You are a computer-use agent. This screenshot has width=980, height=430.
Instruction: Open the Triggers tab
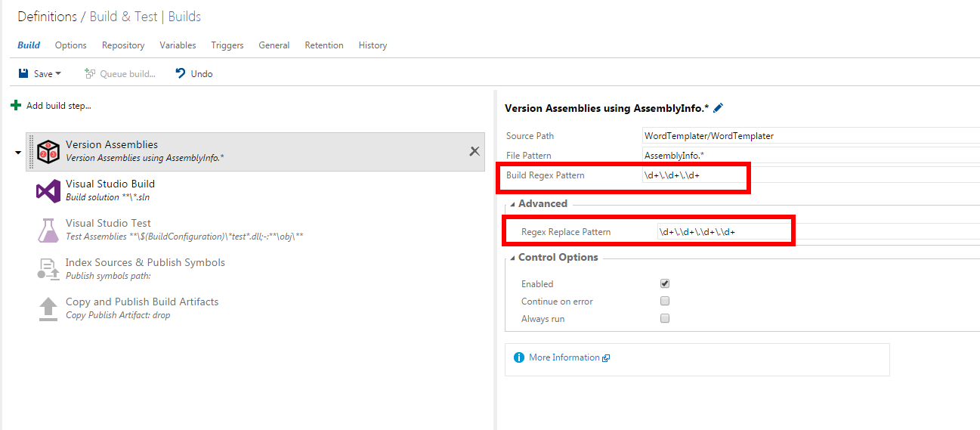[x=227, y=45]
